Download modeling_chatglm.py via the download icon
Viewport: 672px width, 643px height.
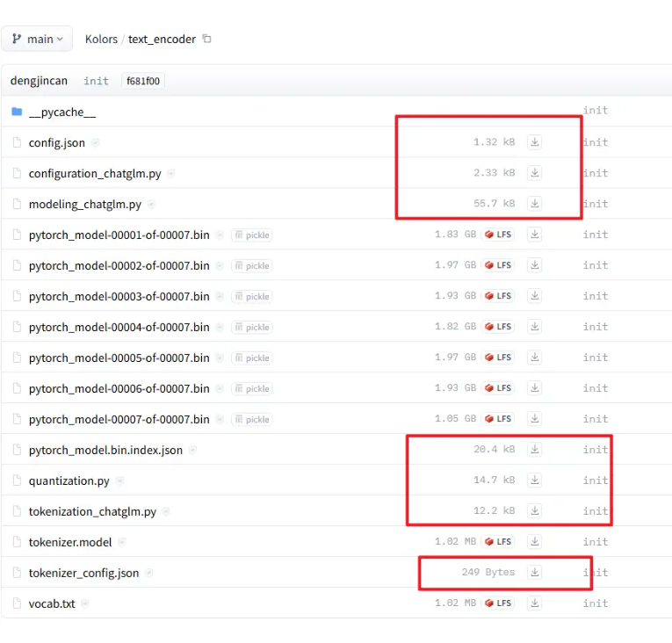pyautogui.click(x=534, y=204)
